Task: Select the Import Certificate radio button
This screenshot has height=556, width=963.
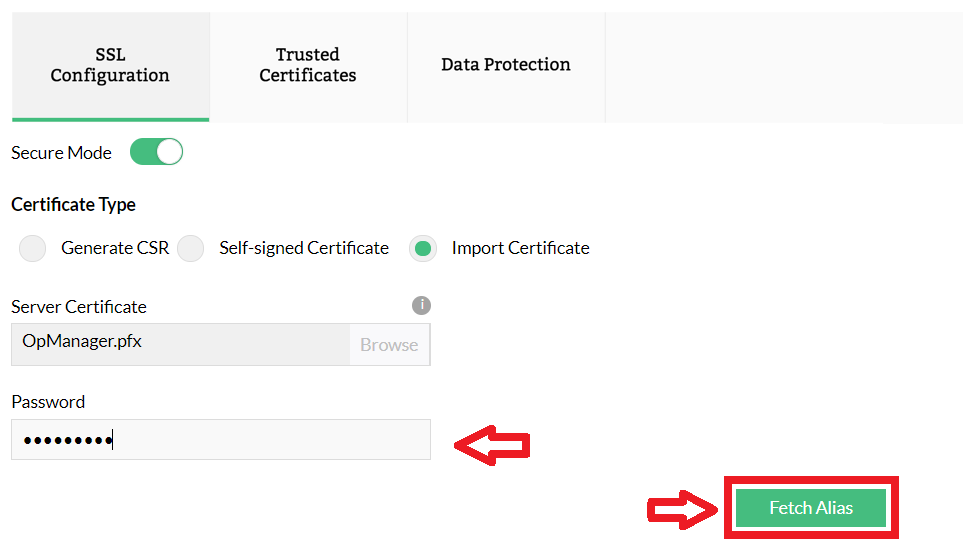Action: tap(423, 248)
